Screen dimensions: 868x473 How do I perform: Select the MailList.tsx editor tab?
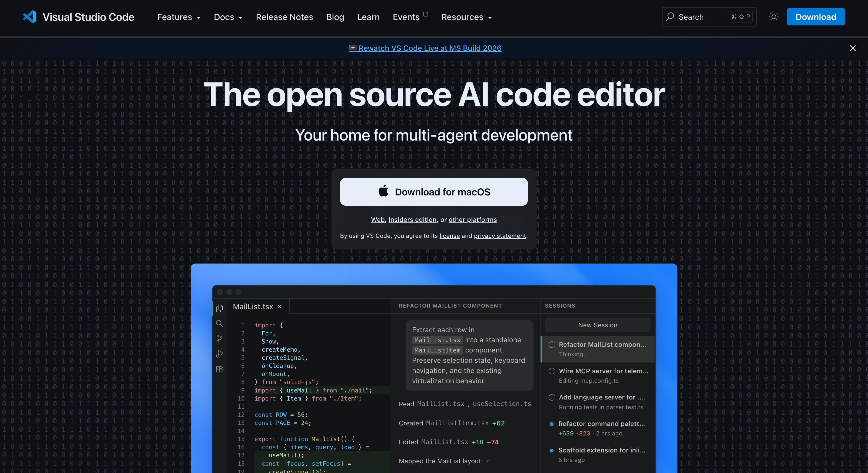[258, 307]
